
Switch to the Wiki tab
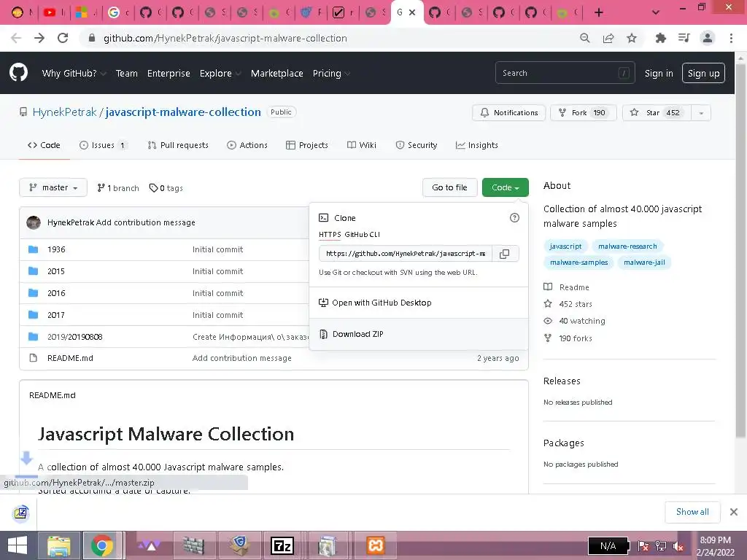coord(362,145)
